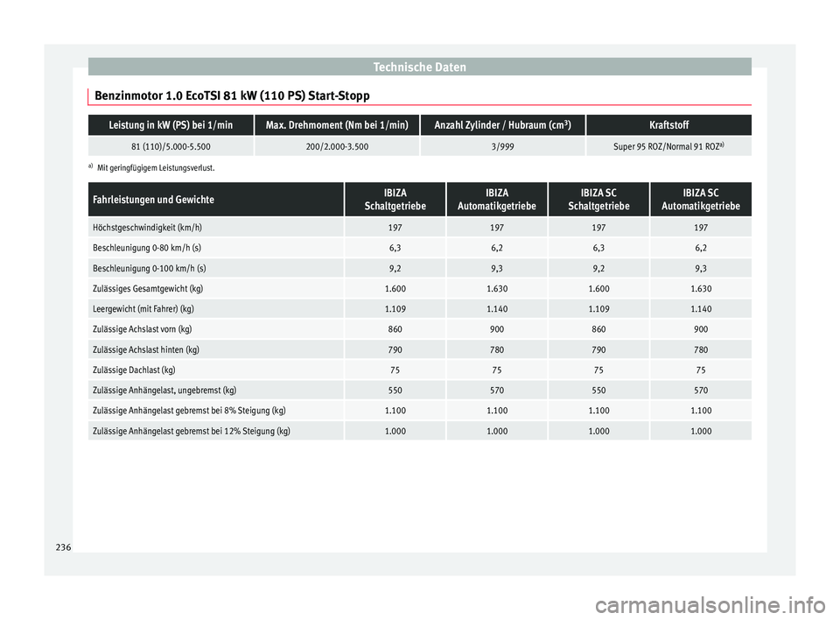Click Leergewicht 1.109 under IBIZA SC Schaltgetriebe

coord(598,309)
